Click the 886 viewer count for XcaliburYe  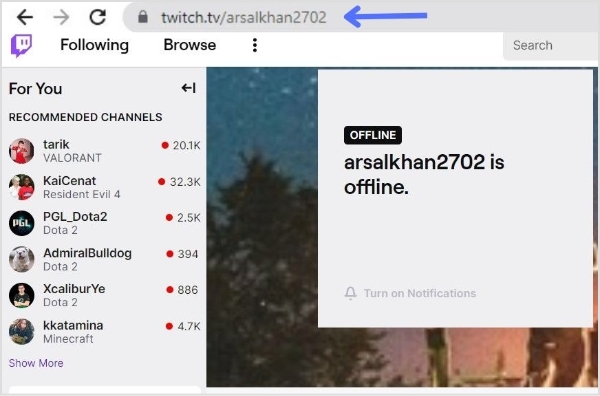point(188,290)
